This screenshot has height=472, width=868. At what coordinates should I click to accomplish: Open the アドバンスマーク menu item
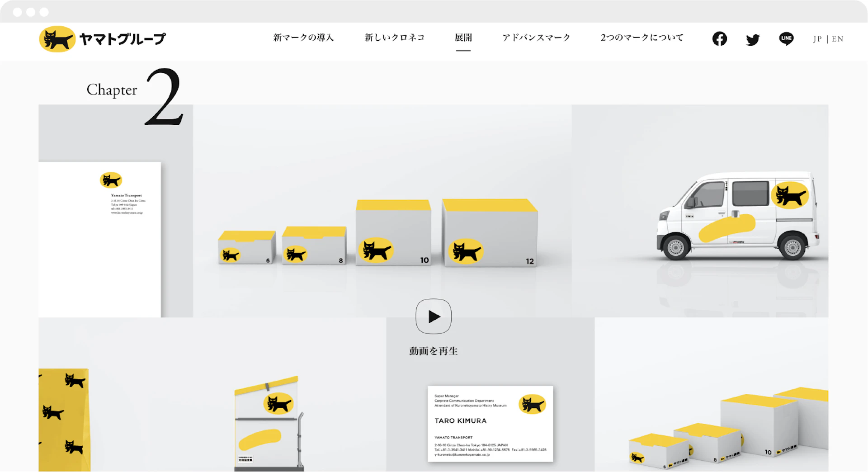click(536, 38)
